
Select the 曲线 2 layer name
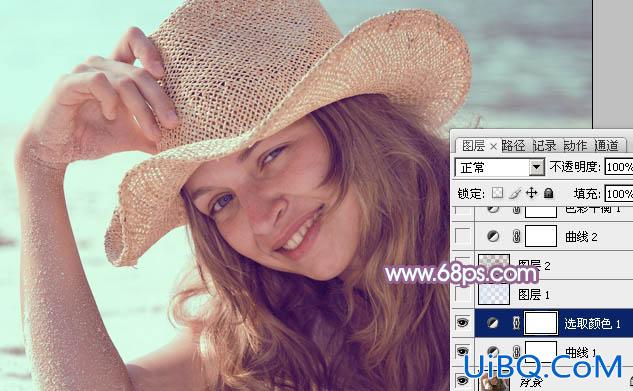pyautogui.click(x=581, y=237)
